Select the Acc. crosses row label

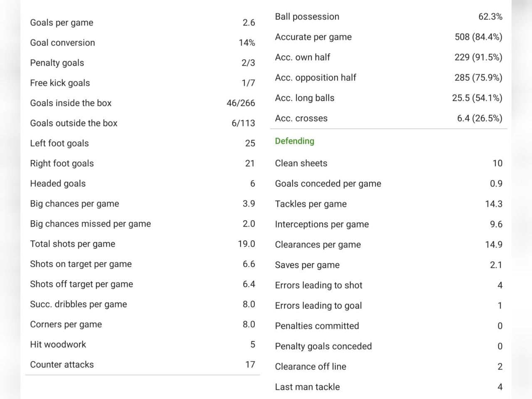coord(301,118)
